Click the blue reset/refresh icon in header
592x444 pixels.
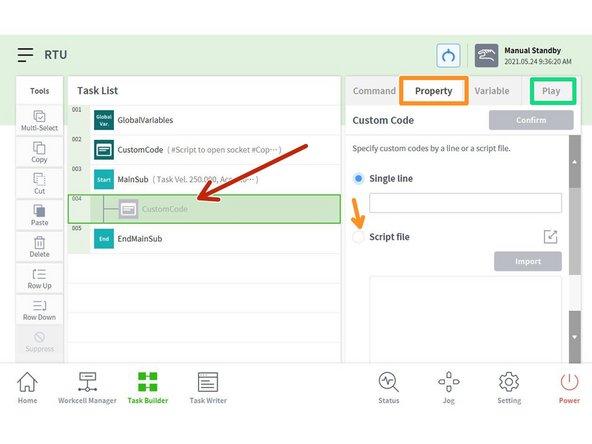click(448, 56)
